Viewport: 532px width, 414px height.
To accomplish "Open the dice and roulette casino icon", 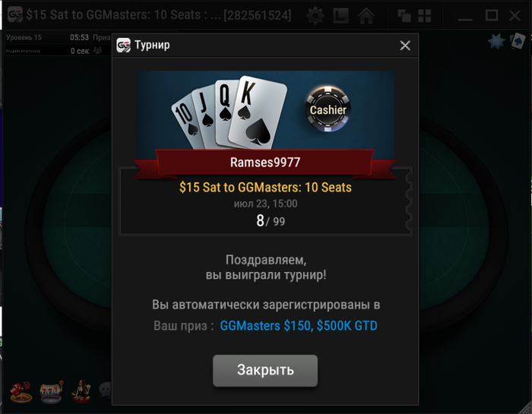I will pos(21,392).
